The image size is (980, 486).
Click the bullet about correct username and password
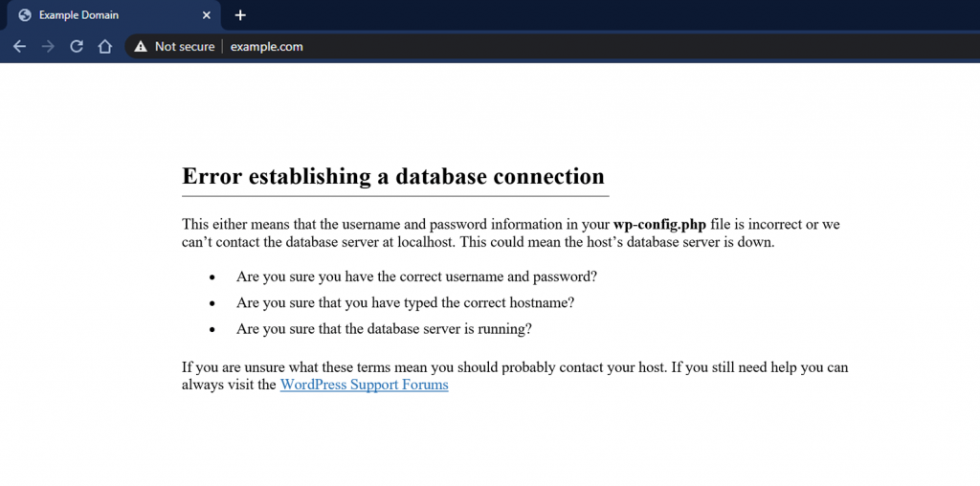pos(416,276)
